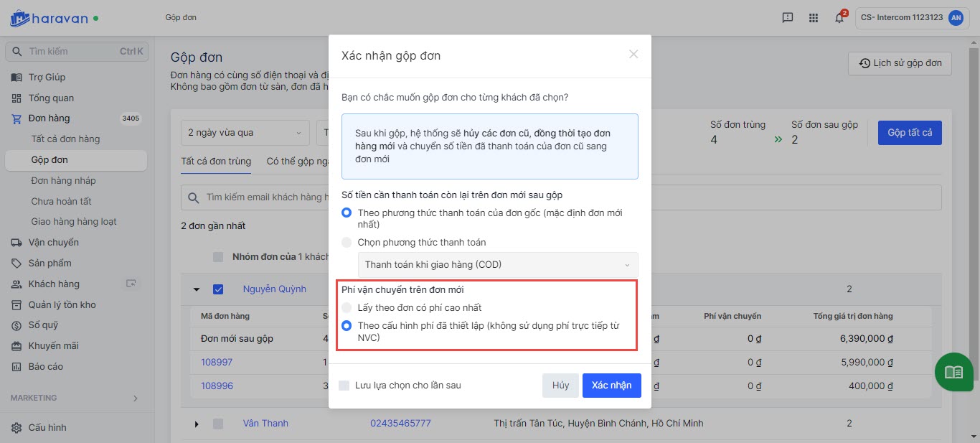This screenshot has height=443, width=980.
Task: Select 'Lấy theo đơn có phí cao nhất'
Action: point(347,308)
